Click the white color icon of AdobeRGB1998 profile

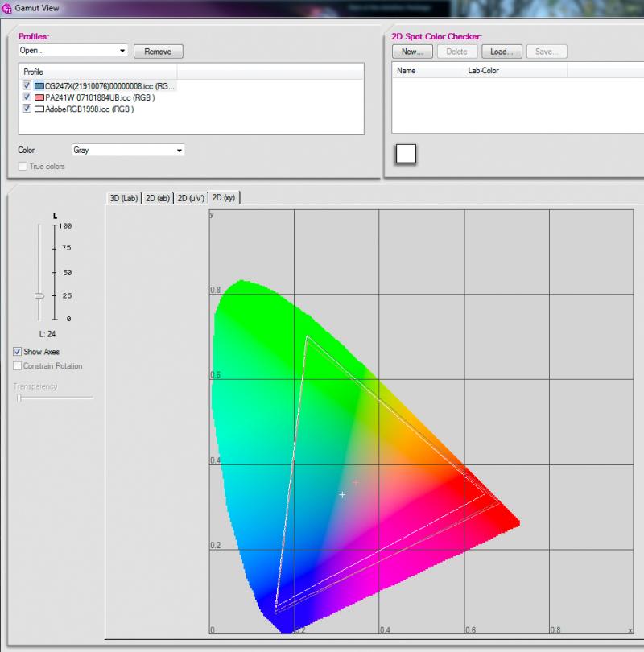[39, 109]
